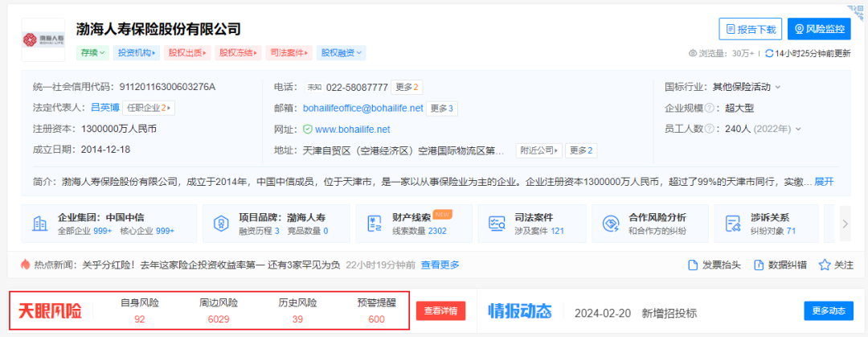Viewport: 868px width, 337px height.
Task: Click the eye icon next to 浏览量
Action: pos(692,54)
